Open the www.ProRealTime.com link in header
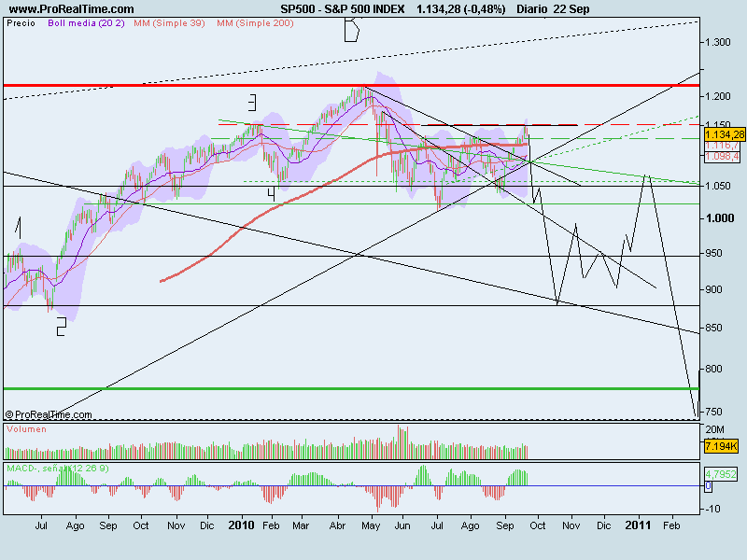747x560 pixels. [72, 8]
